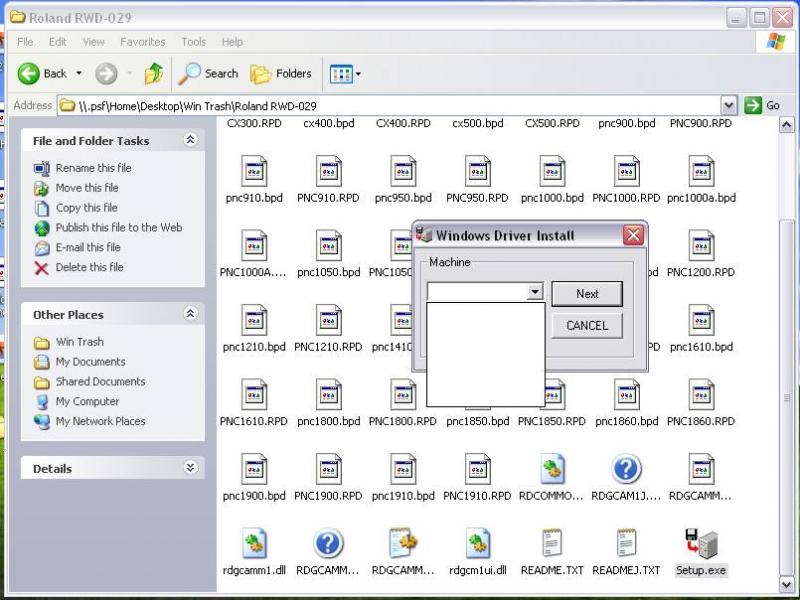Select the PNC1200.RPD file icon
The height and width of the screenshot is (600, 800).
[701, 246]
